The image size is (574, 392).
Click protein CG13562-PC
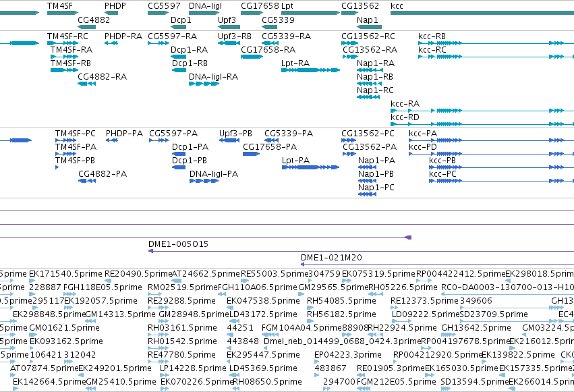click(368, 134)
